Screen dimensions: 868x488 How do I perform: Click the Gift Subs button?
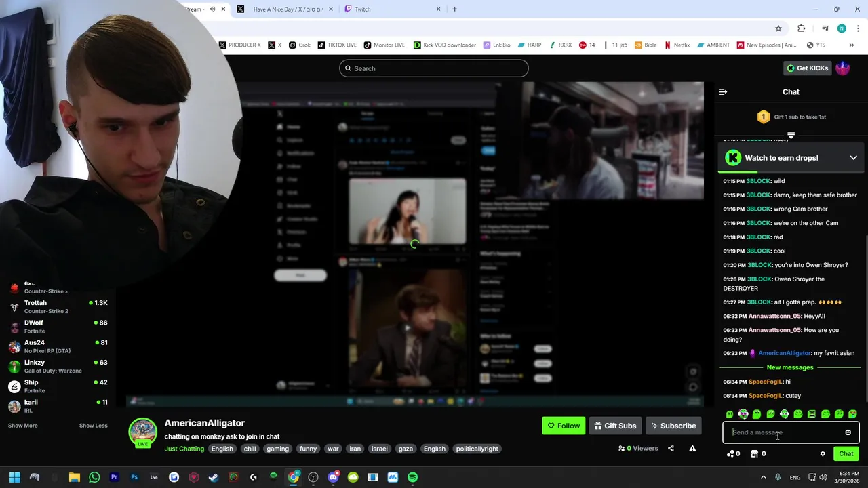[615, 426]
